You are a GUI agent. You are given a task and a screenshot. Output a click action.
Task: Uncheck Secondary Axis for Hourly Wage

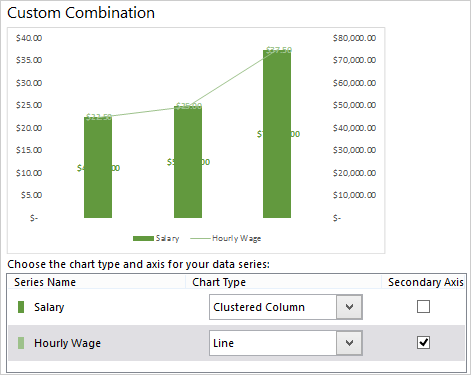pos(423,343)
